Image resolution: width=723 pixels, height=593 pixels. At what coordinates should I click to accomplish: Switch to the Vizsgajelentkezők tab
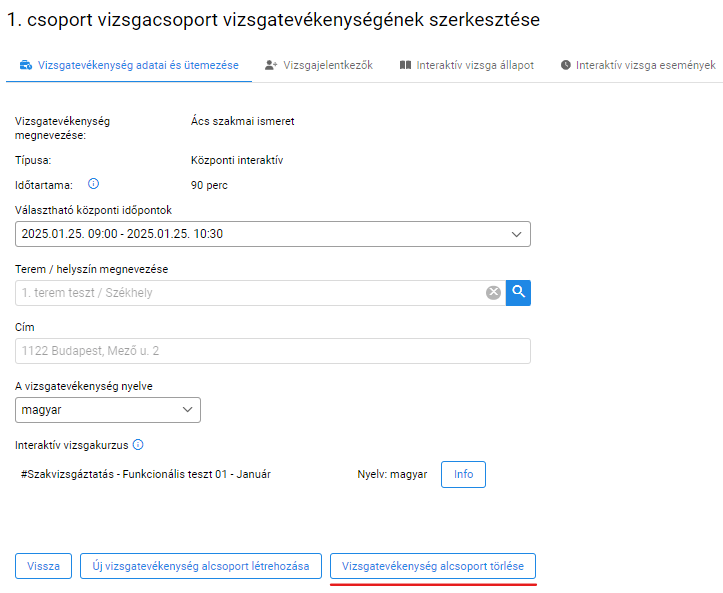(319, 65)
